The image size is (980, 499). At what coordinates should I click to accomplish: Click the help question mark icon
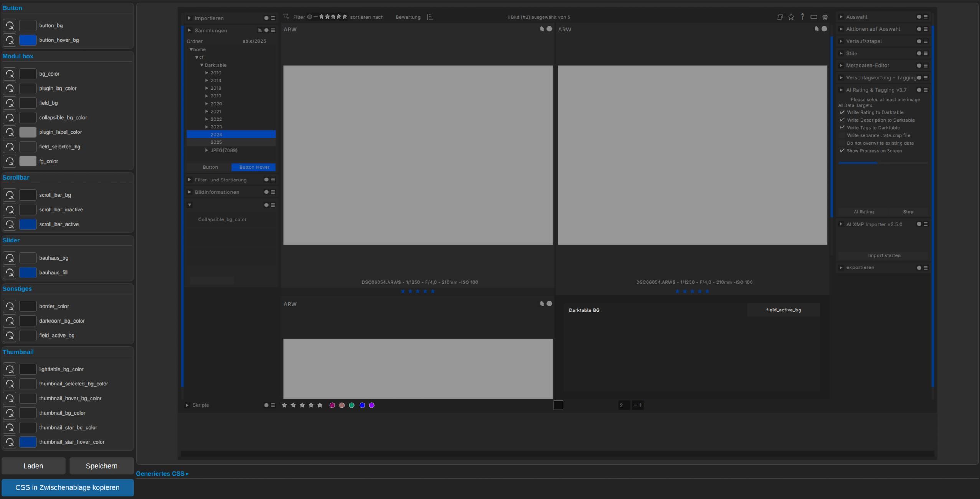coord(802,17)
